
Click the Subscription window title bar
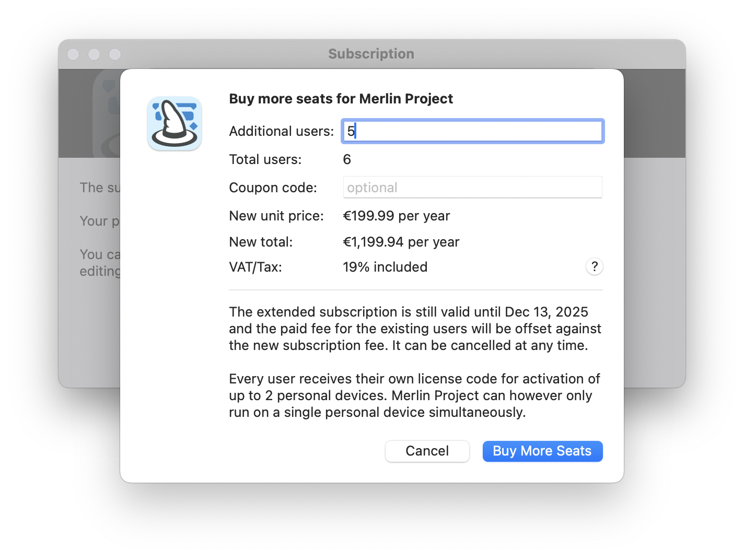(370, 54)
